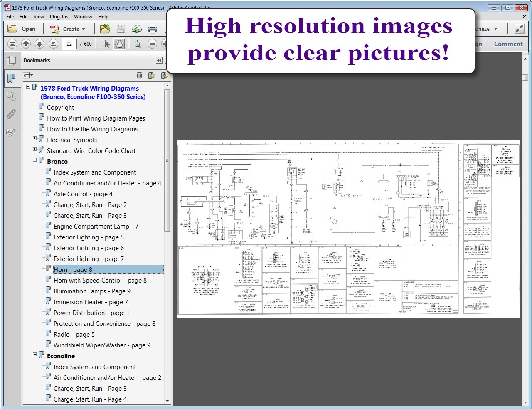Open the View menu

pos(39,17)
